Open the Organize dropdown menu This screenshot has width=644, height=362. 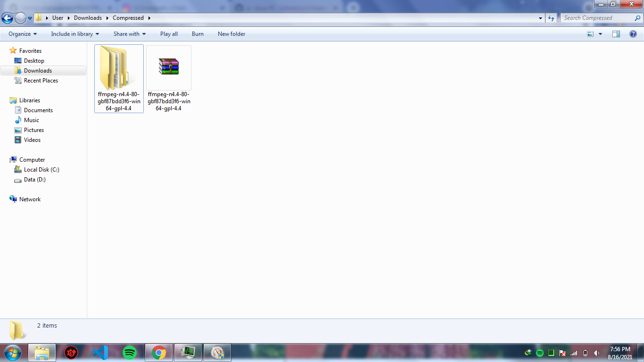click(23, 34)
